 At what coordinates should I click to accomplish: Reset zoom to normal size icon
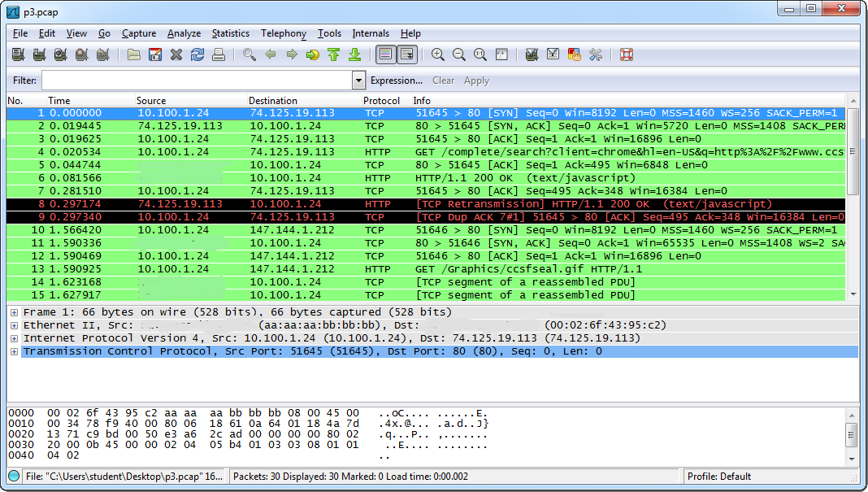(480, 54)
